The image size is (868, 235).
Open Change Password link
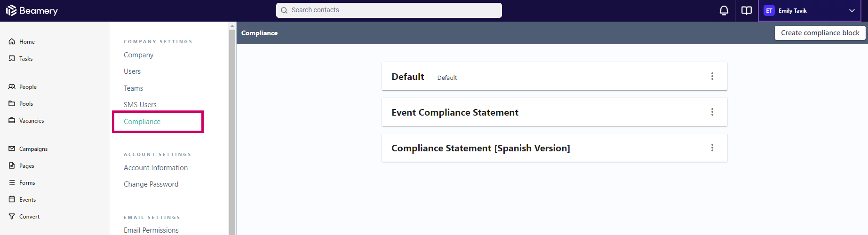click(x=151, y=184)
